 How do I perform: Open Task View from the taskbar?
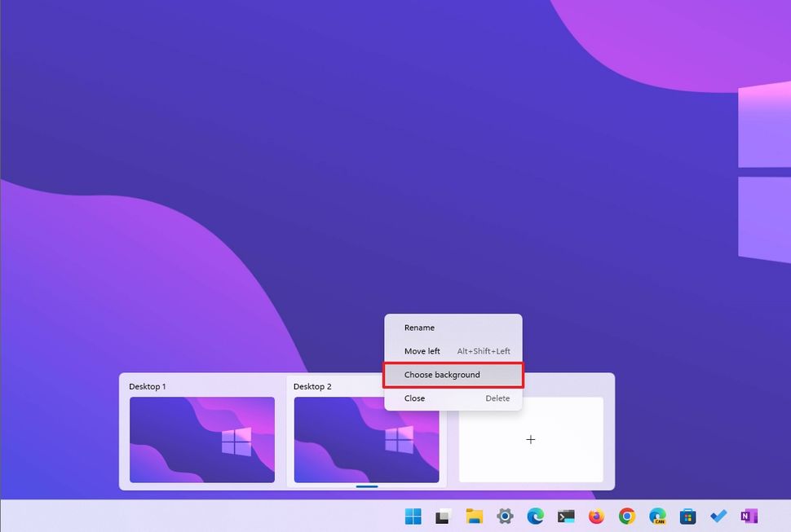[443, 516]
